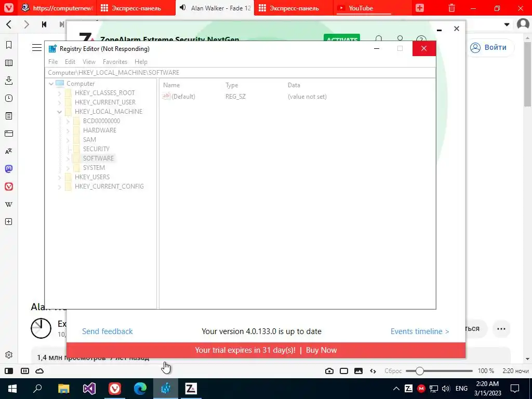Open notes panel icon in sidebar
The width and height of the screenshot is (532, 399).
[x=9, y=116]
